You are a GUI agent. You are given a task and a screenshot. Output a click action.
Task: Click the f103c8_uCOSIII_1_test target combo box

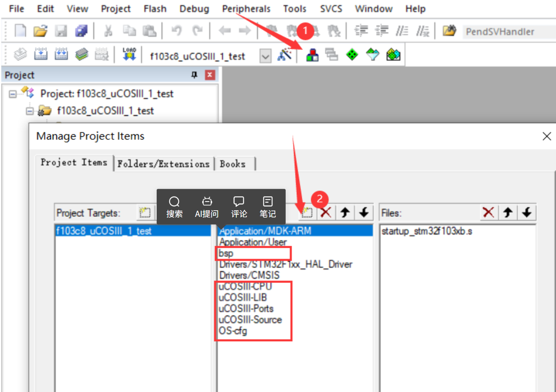tap(209, 56)
